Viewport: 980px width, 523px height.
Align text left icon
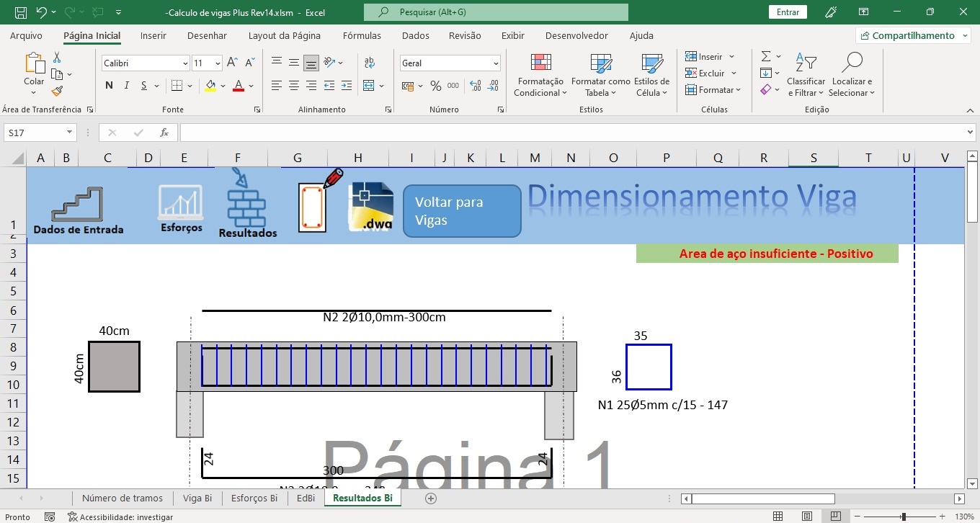pyautogui.click(x=276, y=86)
